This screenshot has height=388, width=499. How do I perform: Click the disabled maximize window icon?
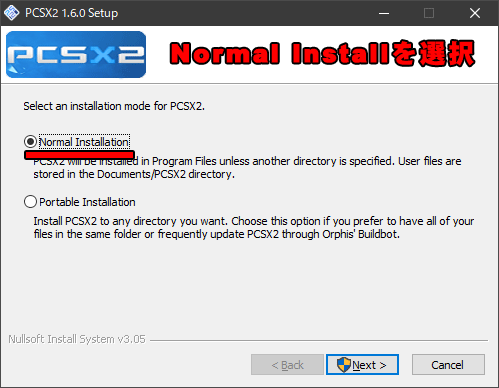click(429, 13)
